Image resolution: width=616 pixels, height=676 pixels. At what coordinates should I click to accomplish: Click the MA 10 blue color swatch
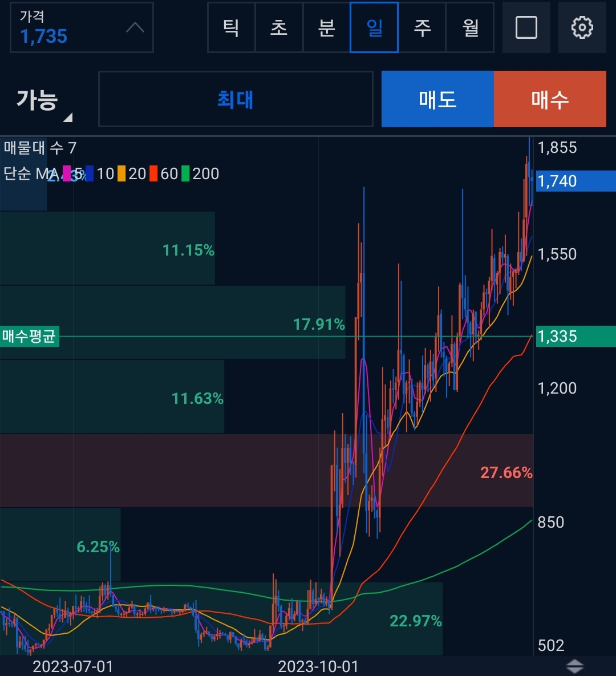(91, 174)
